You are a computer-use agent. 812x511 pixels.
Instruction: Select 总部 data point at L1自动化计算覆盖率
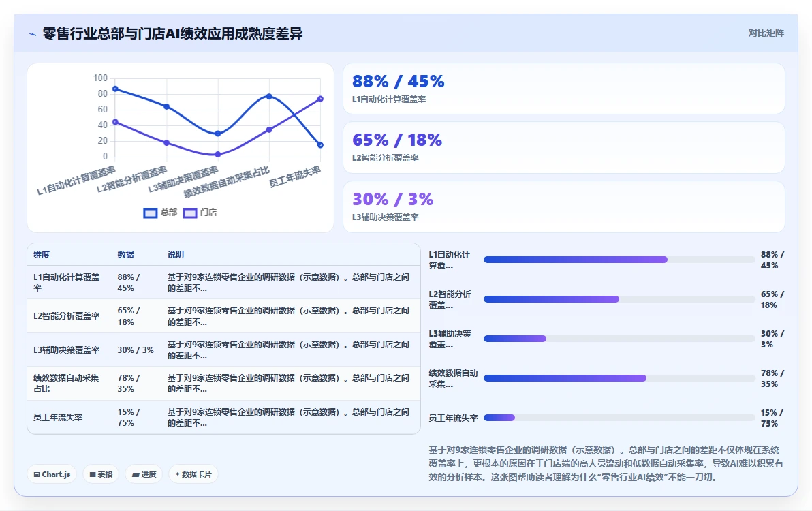pos(115,89)
